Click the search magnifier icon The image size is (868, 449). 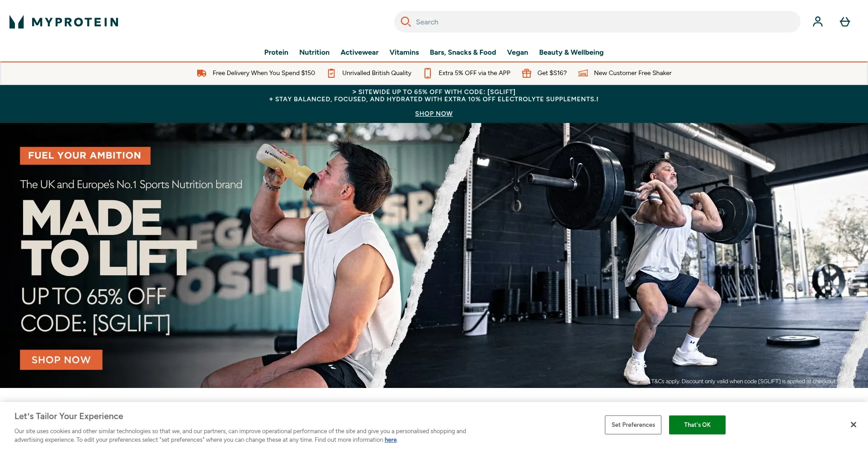tap(406, 22)
